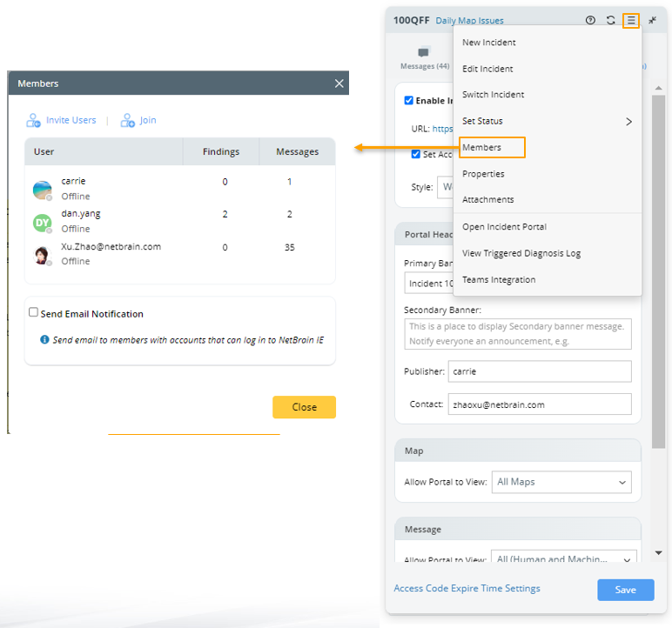Select Edit Incident from menu
The height and width of the screenshot is (628, 672).
tap(548, 69)
